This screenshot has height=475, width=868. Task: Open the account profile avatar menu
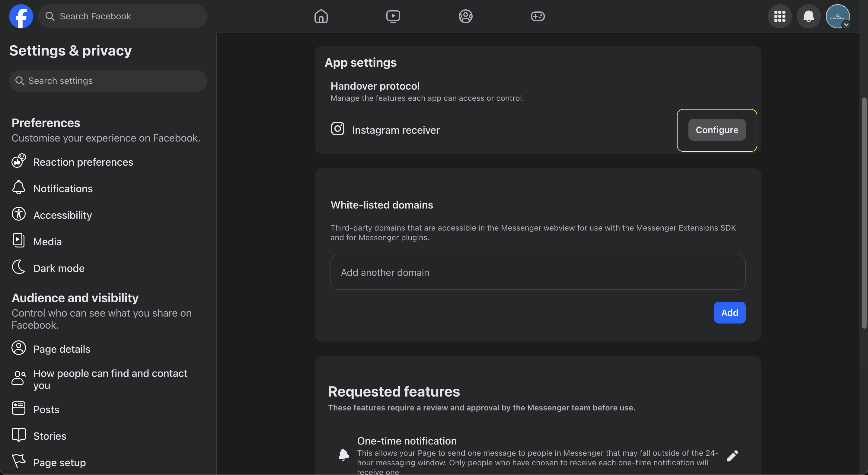click(x=838, y=16)
